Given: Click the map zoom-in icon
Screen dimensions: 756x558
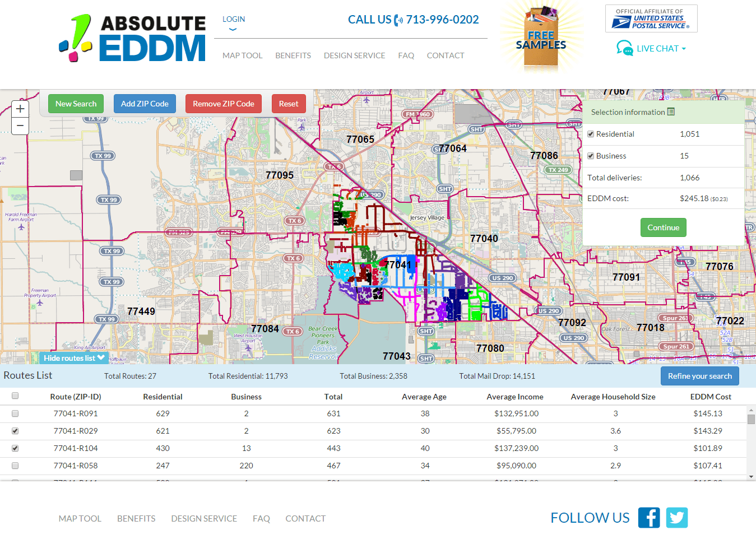Looking at the screenshot, I should point(20,108).
